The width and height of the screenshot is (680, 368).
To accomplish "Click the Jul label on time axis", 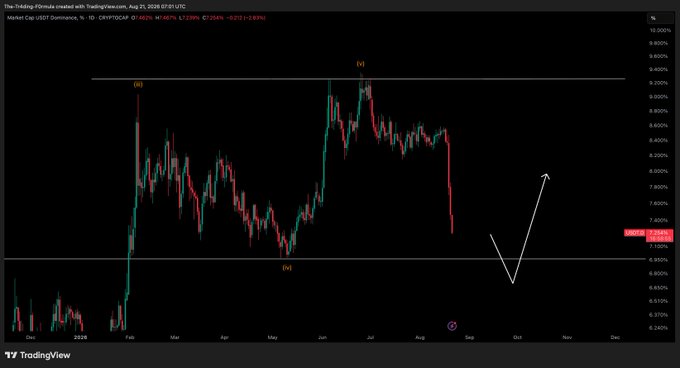I will [x=370, y=337].
